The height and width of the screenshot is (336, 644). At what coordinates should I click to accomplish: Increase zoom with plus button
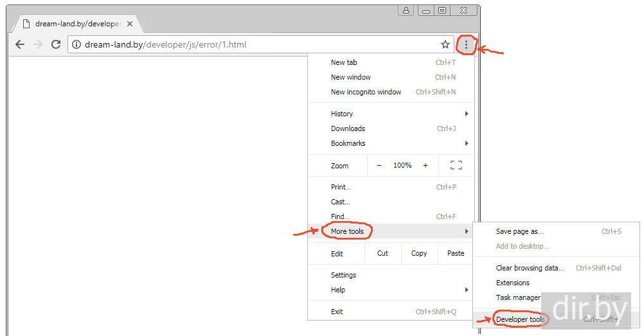tap(425, 165)
